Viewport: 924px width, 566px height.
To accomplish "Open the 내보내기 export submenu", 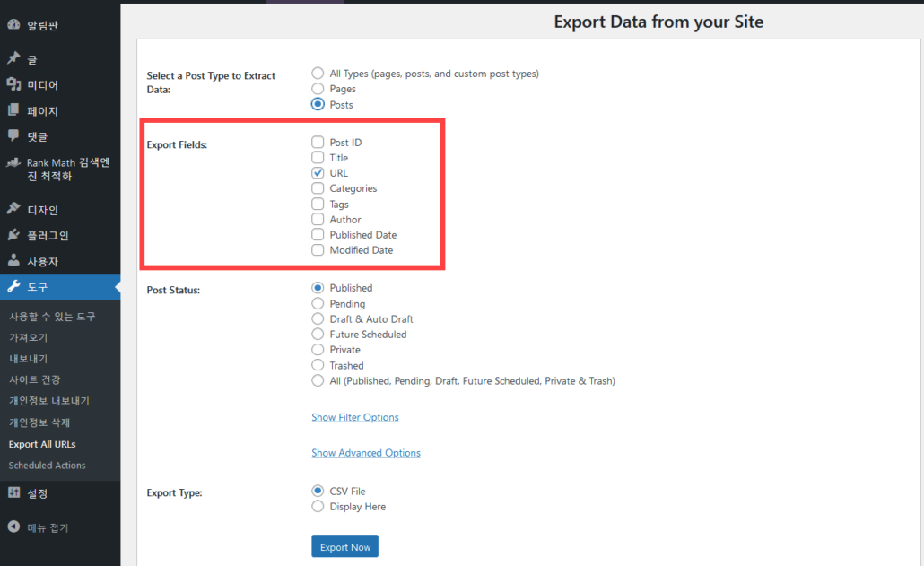I will click(x=29, y=359).
